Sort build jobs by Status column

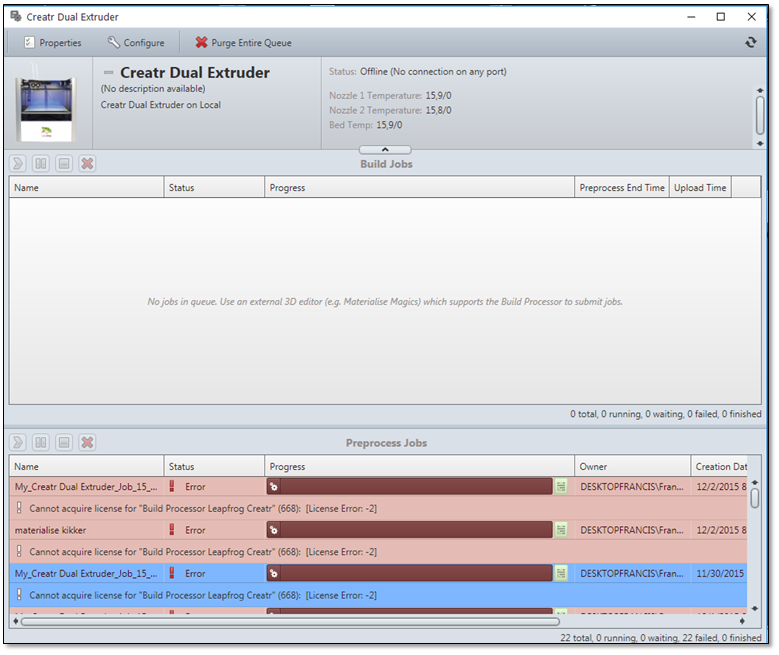[214, 187]
